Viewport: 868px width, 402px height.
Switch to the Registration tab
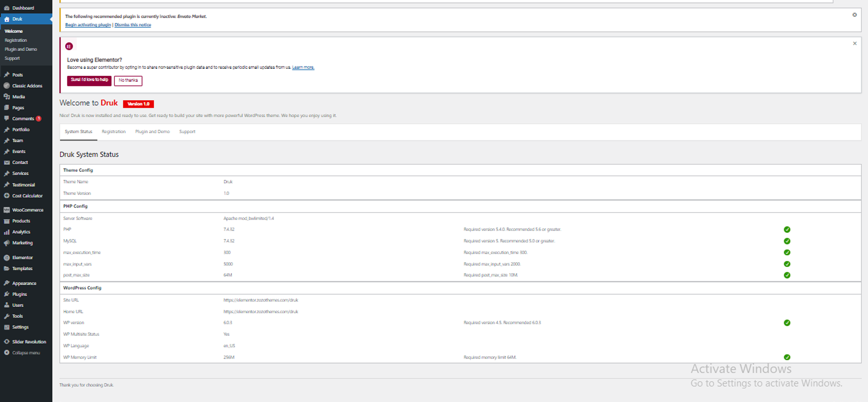(114, 132)
